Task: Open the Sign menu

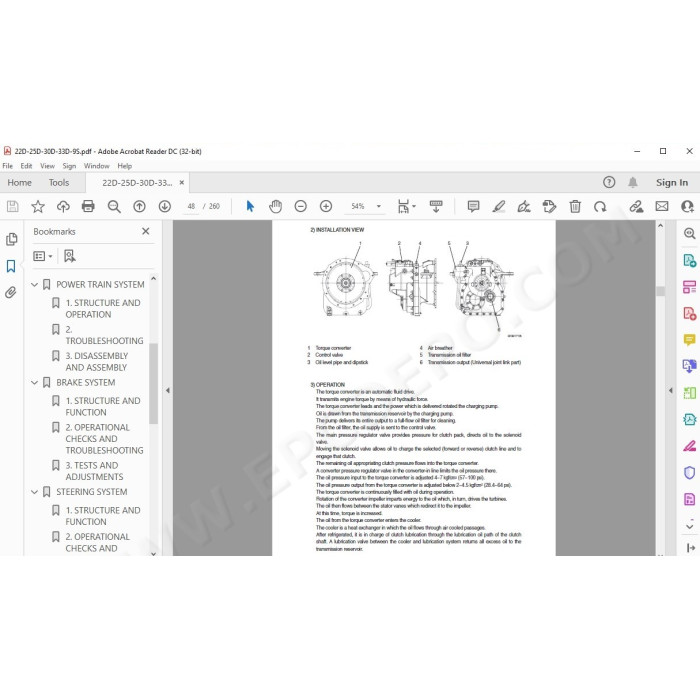Action: [x=69, y=166]
